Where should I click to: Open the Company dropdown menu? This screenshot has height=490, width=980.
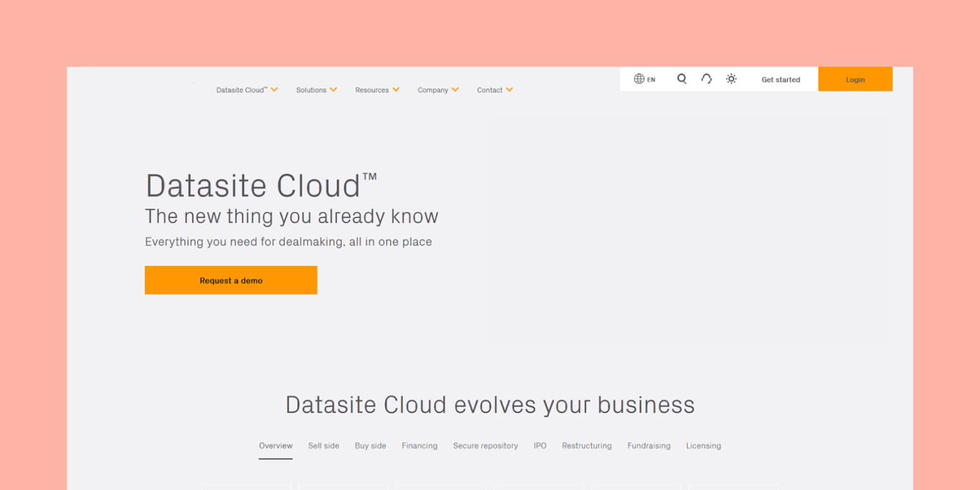(438, 89)
